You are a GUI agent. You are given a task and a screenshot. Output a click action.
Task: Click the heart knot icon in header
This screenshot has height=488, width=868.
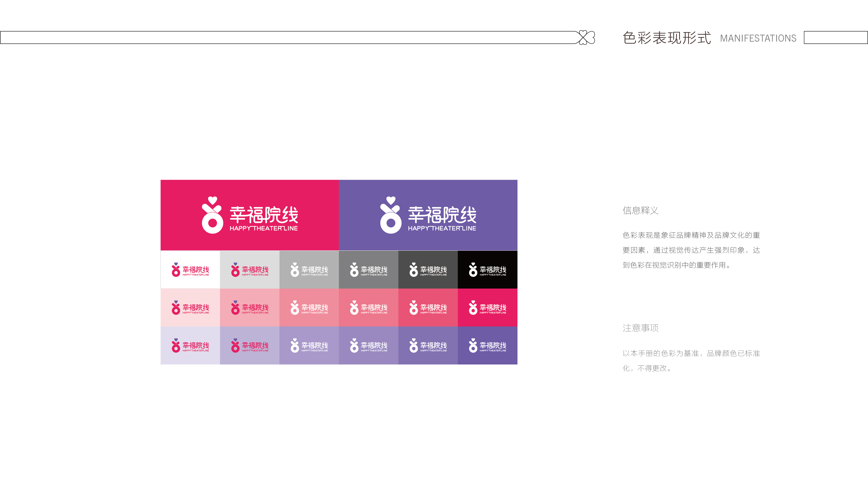[587, 37]
